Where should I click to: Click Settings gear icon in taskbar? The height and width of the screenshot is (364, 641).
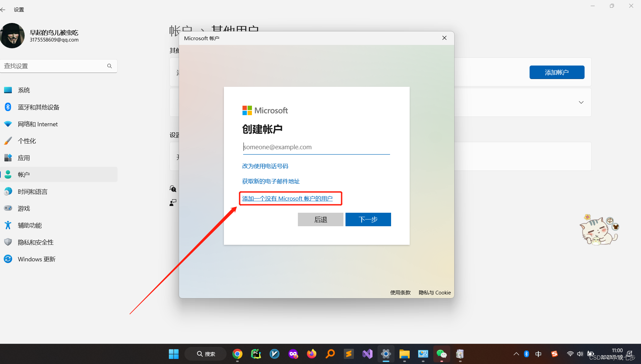click(386, 354)
